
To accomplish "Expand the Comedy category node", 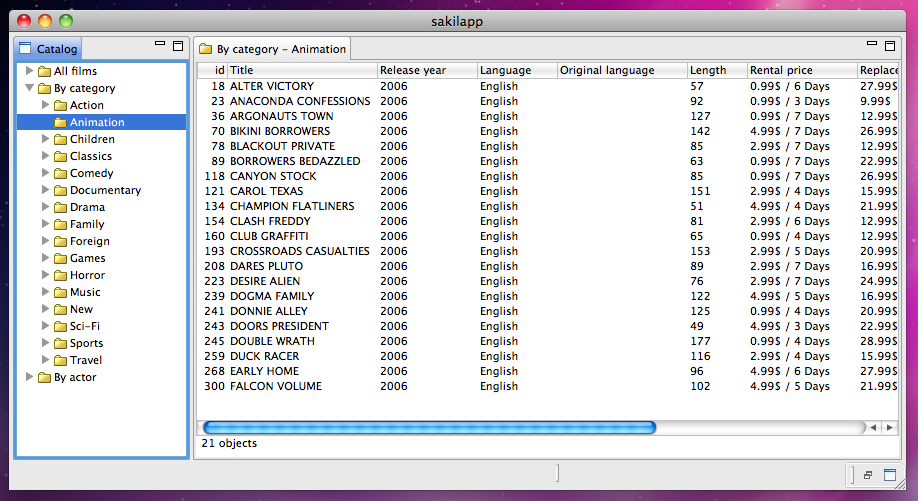I will coord(46,173).
